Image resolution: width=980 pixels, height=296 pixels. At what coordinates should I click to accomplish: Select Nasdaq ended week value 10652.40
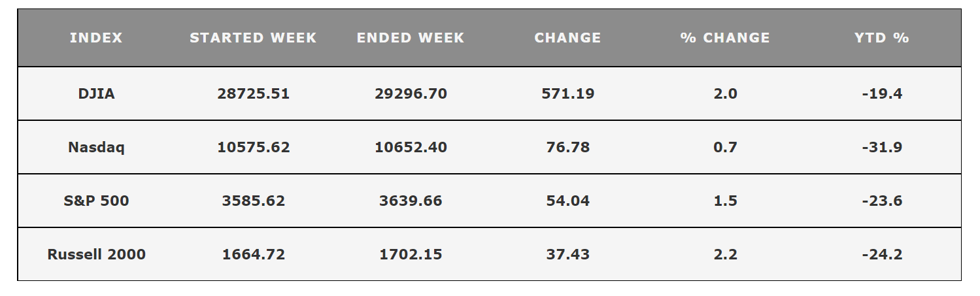(411, 147)
